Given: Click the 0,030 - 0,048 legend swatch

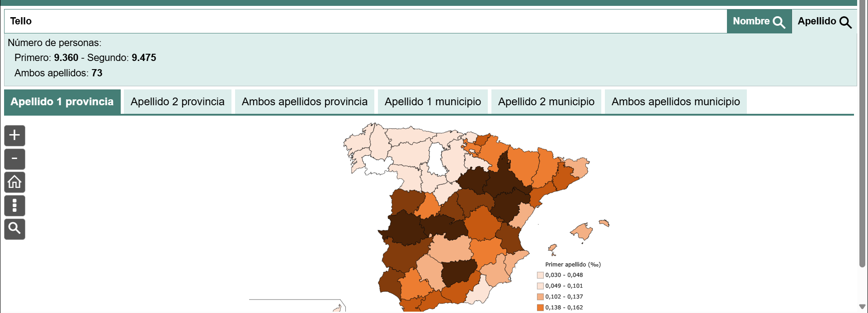Looking at the screenshot, I should (x=540, y=275).
